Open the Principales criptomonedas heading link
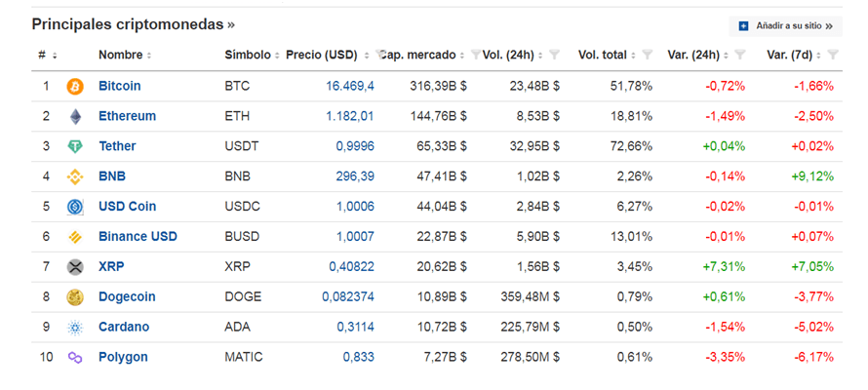This screenshot has height=390, width=868. (x=134, y=25)
